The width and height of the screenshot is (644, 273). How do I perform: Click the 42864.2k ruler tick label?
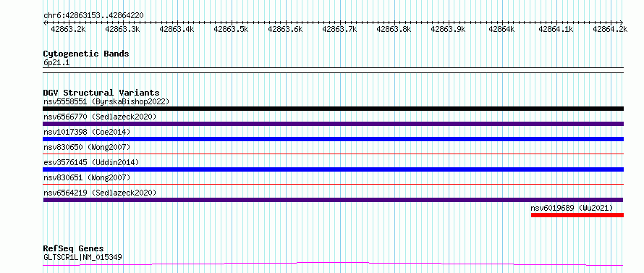(x=610, y=29)
